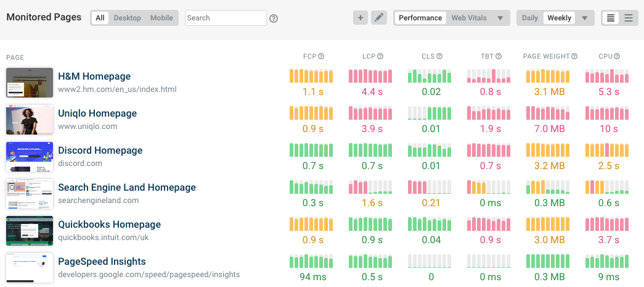Click the Quickbooks Homepage thumbnail
The height and width of the screenshot is (287, 644).
(x=30, y=231)
